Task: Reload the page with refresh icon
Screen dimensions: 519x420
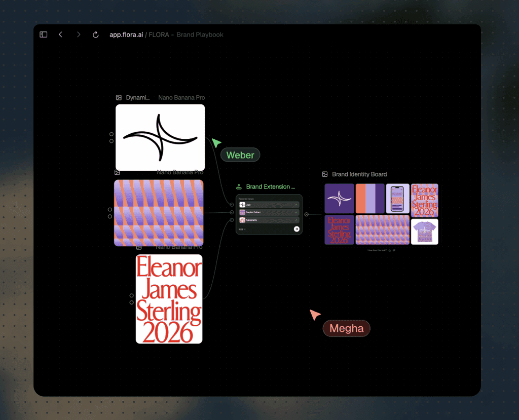Action: [96, 34]
